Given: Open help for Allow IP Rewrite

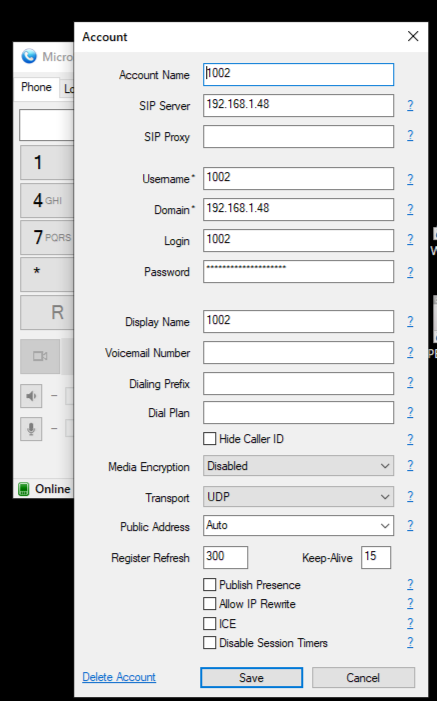Looking at the screenshot, I should 410,604.
